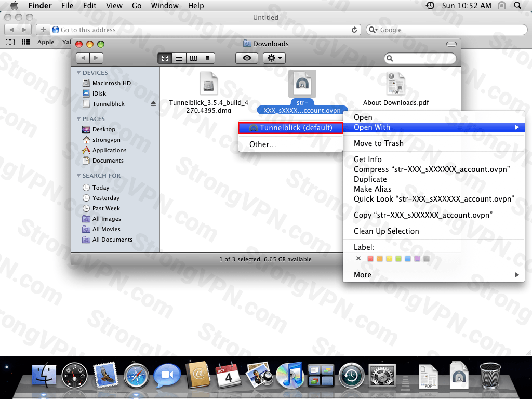Open Safari bookmarks book icon

10,42
